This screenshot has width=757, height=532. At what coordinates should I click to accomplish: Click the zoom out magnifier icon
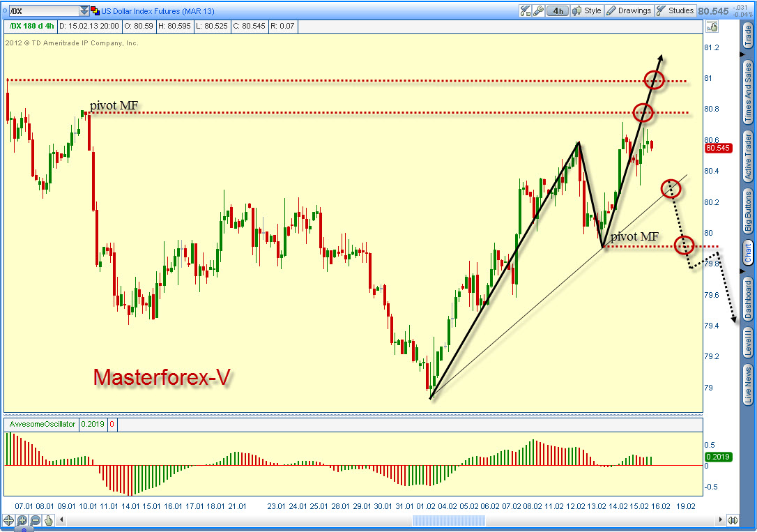[x=36, y=520]
